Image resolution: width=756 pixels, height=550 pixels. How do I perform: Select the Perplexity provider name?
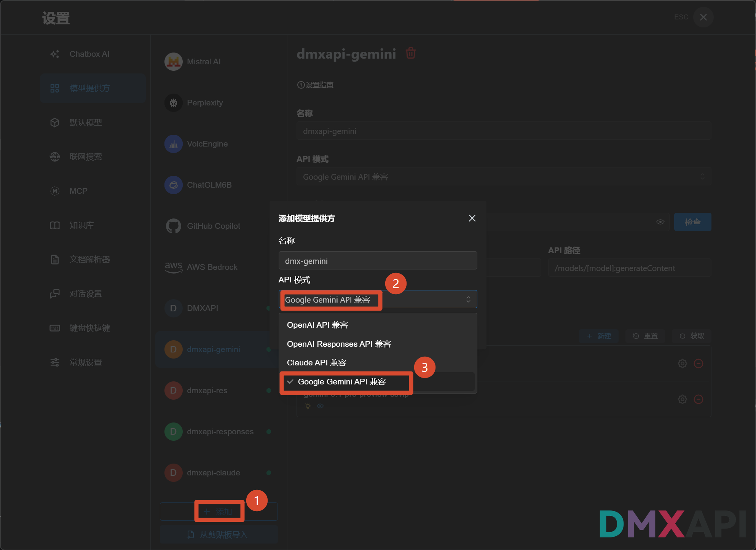205,103
